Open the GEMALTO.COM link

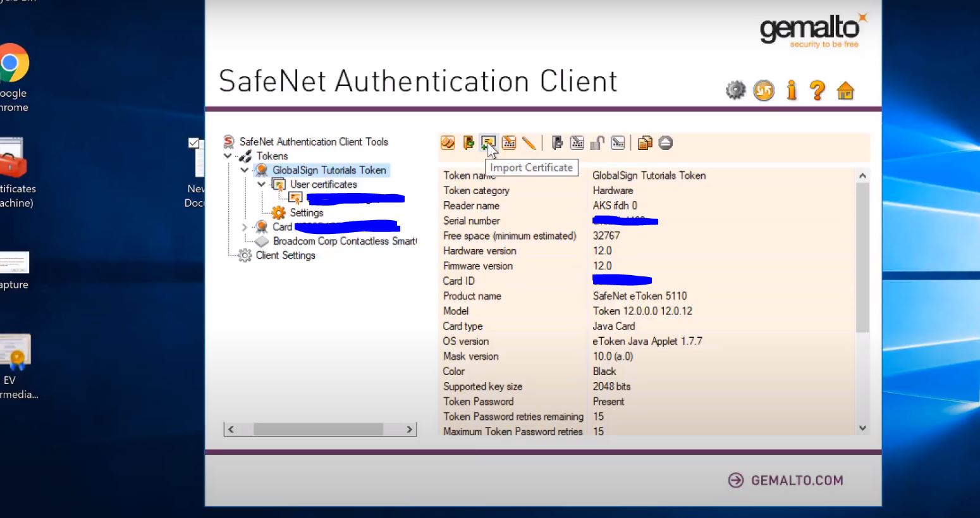pos(785,480)
